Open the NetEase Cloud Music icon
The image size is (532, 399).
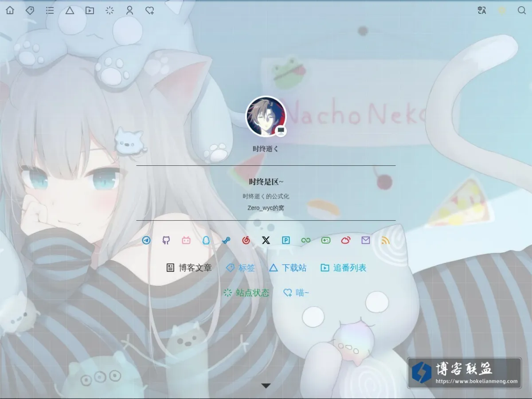click(246, 240)
